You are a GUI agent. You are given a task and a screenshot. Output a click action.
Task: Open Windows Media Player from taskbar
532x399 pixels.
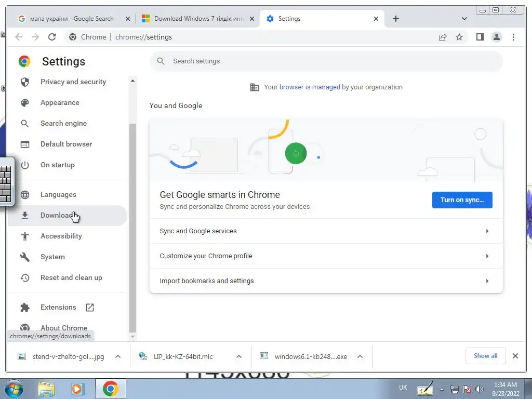(x=78, y=389)
